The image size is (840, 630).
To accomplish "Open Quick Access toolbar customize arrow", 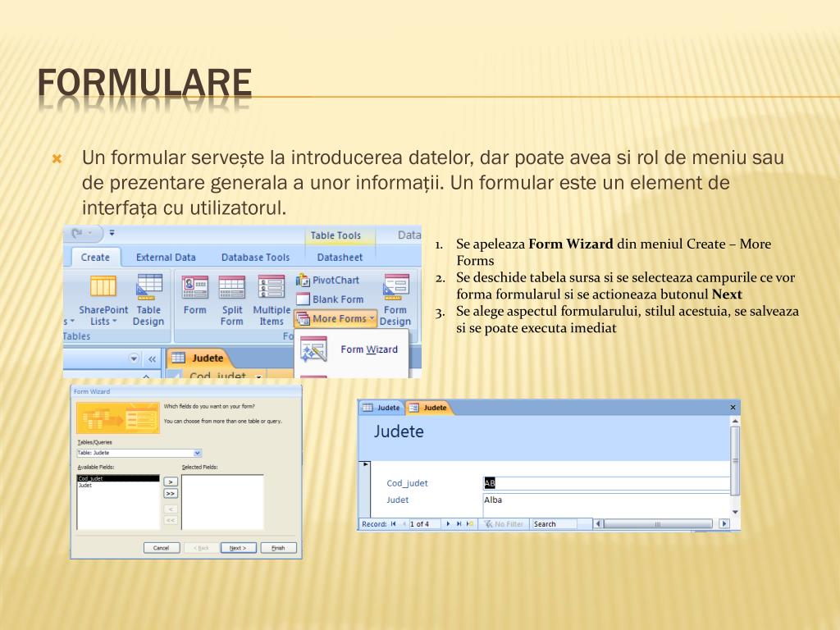I will (x=112, y=232).
